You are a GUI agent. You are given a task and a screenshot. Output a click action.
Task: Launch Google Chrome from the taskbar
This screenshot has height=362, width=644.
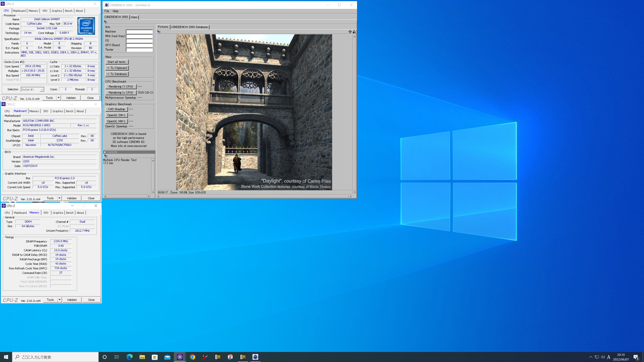pyautogui.click(x=193, y=357)
